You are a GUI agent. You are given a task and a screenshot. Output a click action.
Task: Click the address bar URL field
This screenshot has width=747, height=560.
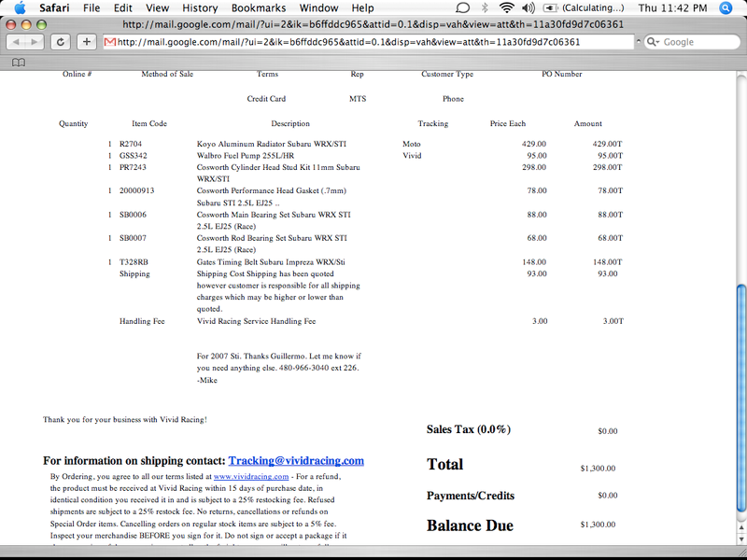pyautogui.click(x=369, y=42)
